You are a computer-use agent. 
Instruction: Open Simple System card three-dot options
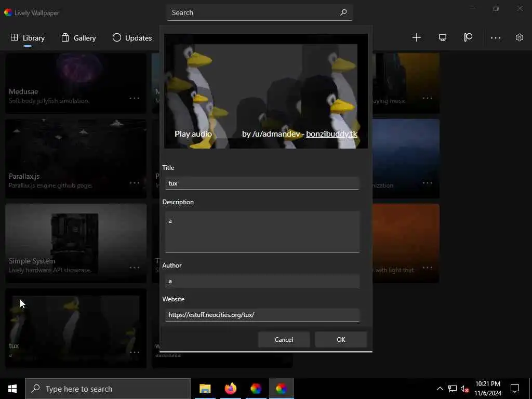click(135, 268)
